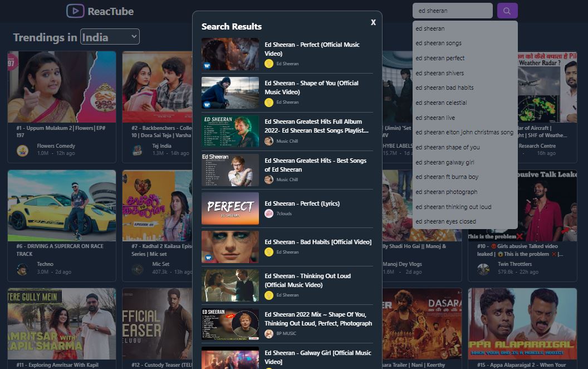Image resolution: width=588 pixels, height=369 pixels.
Task: Select suggestion 'ed sheeran live'
Action: coord(465,118)
